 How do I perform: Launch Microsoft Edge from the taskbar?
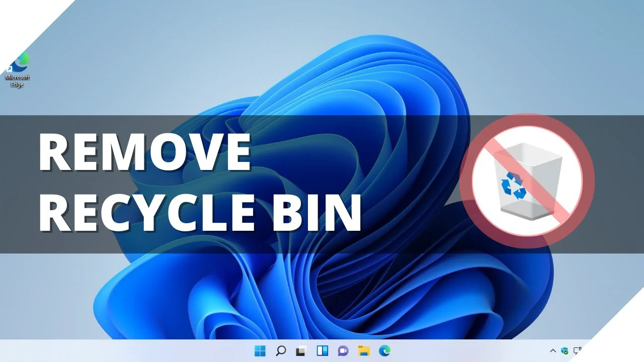click(x=384, y=351)
